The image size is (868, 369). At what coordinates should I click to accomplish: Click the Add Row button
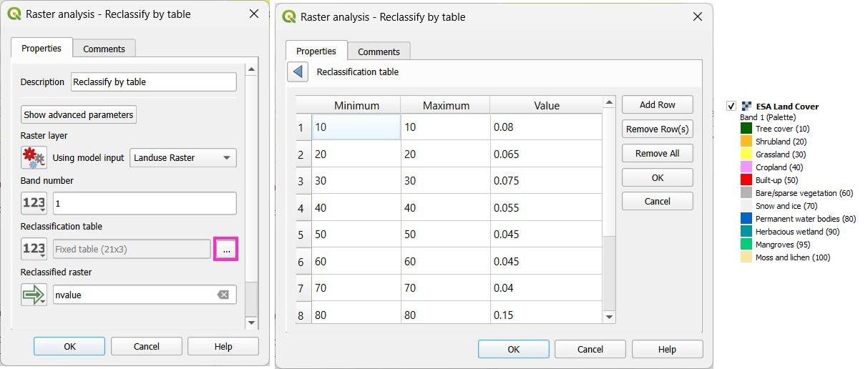(657, 104)
